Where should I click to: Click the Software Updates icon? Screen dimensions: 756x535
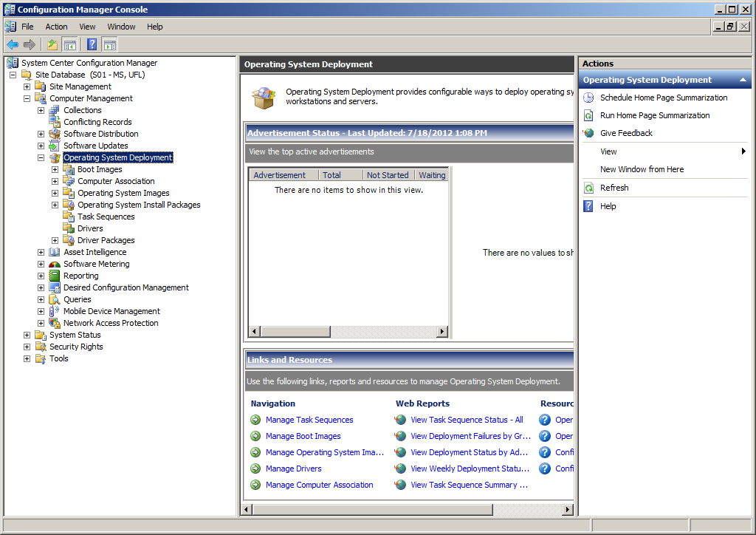pos(55,146)
